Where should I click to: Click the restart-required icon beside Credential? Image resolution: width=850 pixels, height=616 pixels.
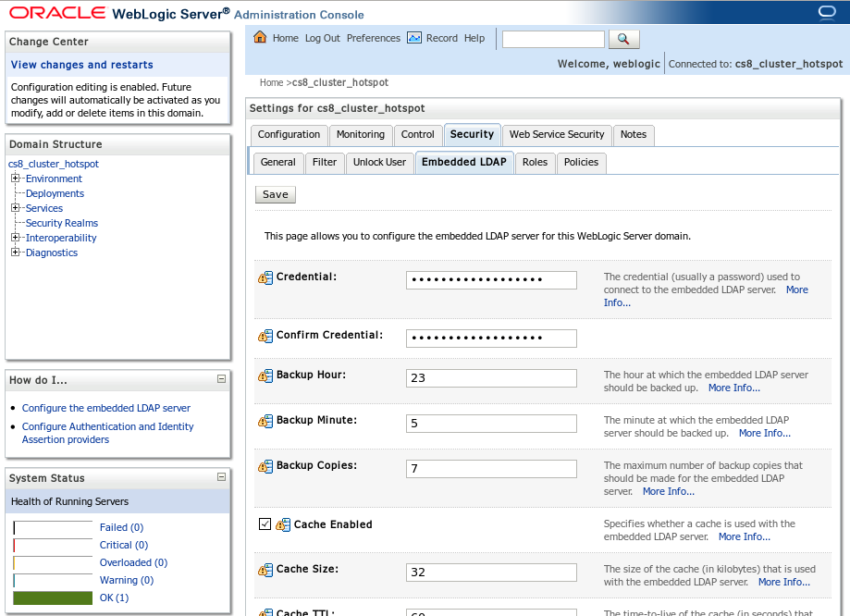pos(265,278)
